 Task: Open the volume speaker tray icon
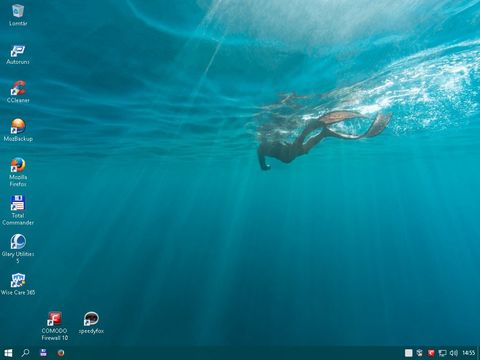coord(453,353)
